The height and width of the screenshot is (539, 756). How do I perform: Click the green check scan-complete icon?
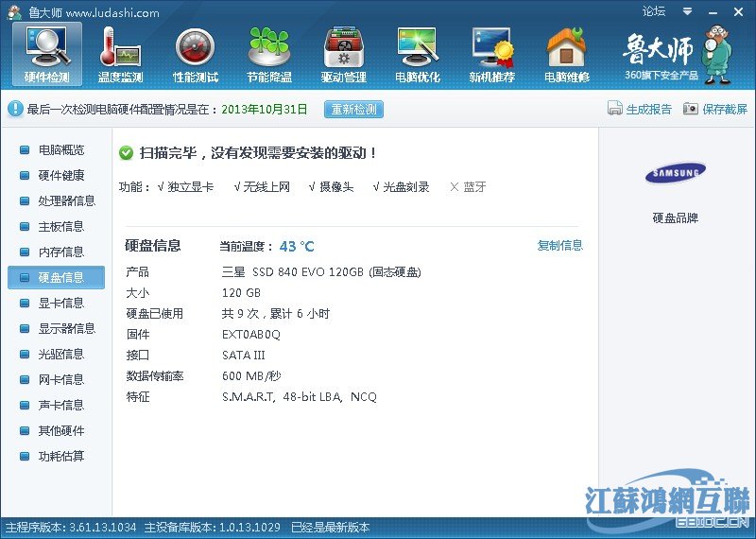coord(126,153)
